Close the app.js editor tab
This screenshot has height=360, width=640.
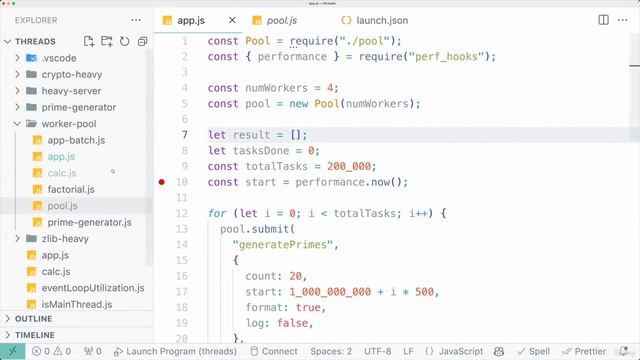point(232,20)
